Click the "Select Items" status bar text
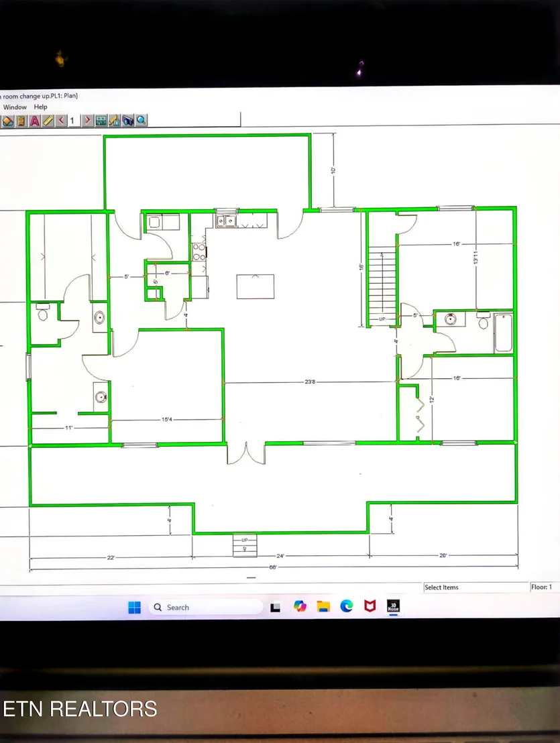Screen dimensions: 560x743 coord(441,587)
